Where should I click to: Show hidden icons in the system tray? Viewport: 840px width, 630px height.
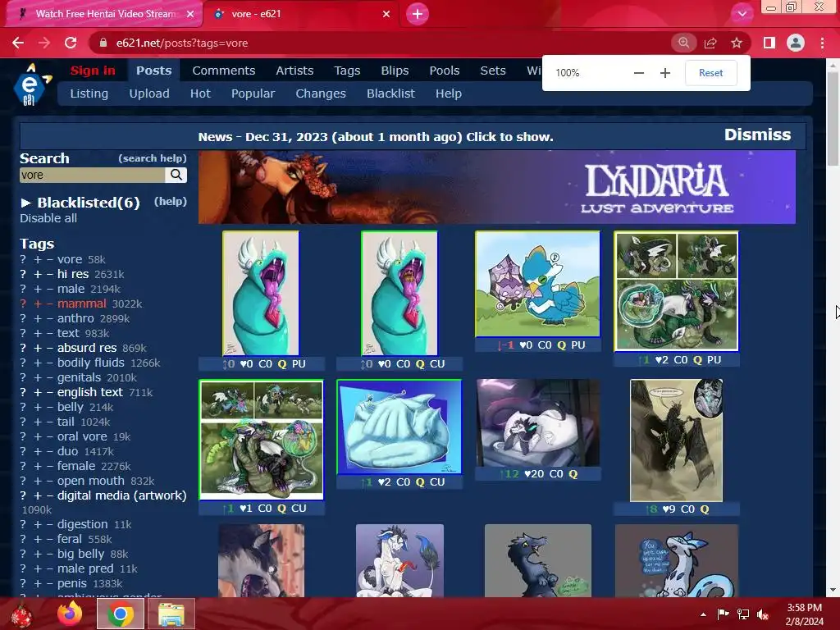pos(703,614)
